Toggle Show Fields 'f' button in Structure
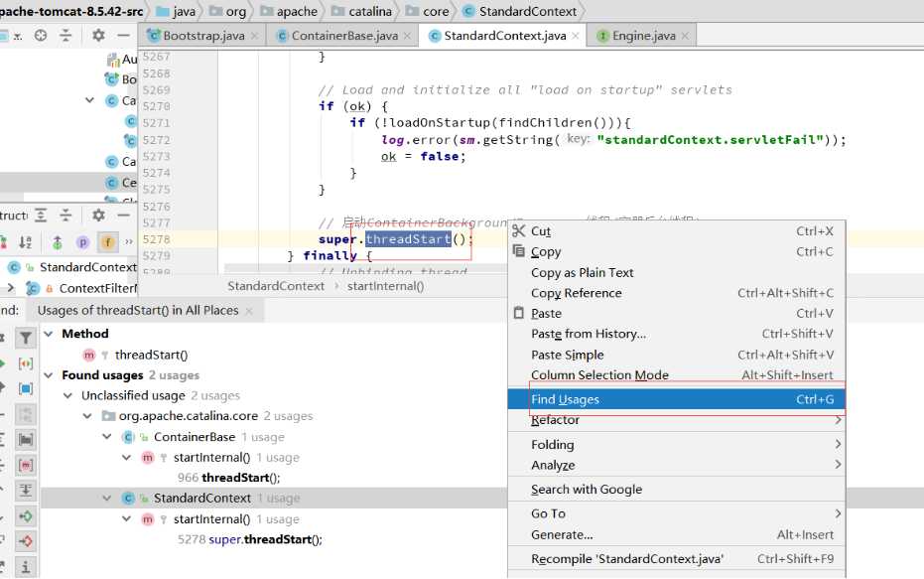Image resolution: width=924 pixels, height=579 pixels. (108, 241)
